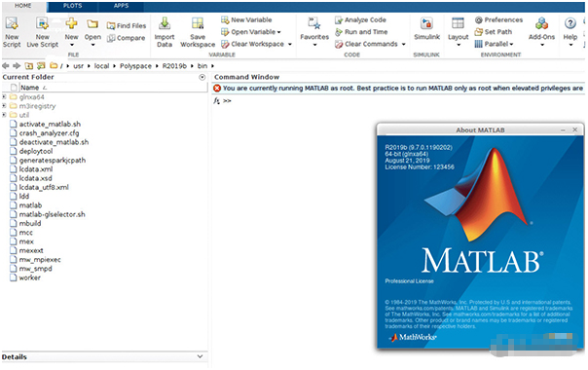
Task: Click 'usr' in address path
Action: pos(79,66)
